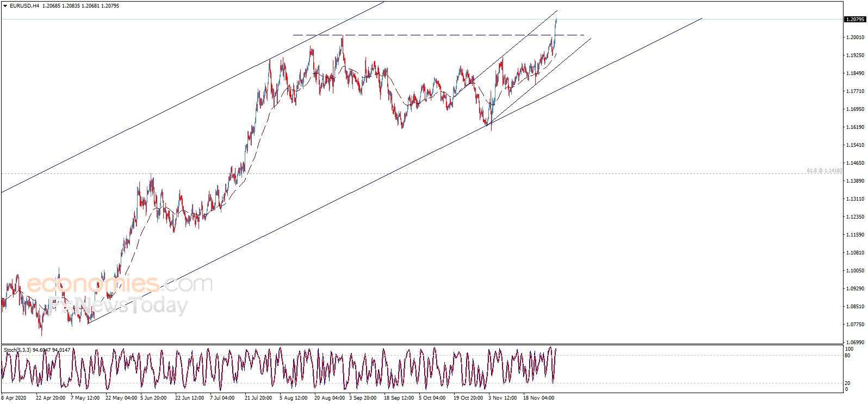Click price level 1.13890 on the scale

click(855, 181)
